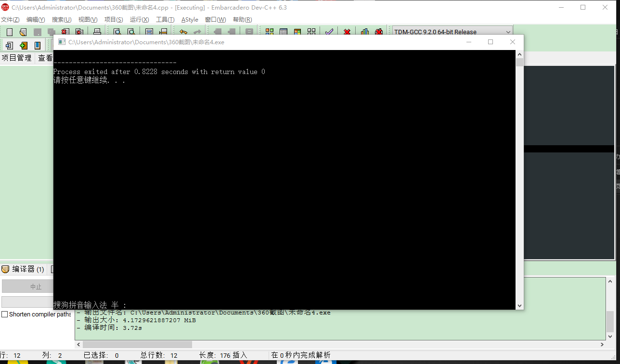The height and width of the screenshot is (364, 620).
Task: Click the Profile Analysis bar-chart icon
Action: coord(365,32)
